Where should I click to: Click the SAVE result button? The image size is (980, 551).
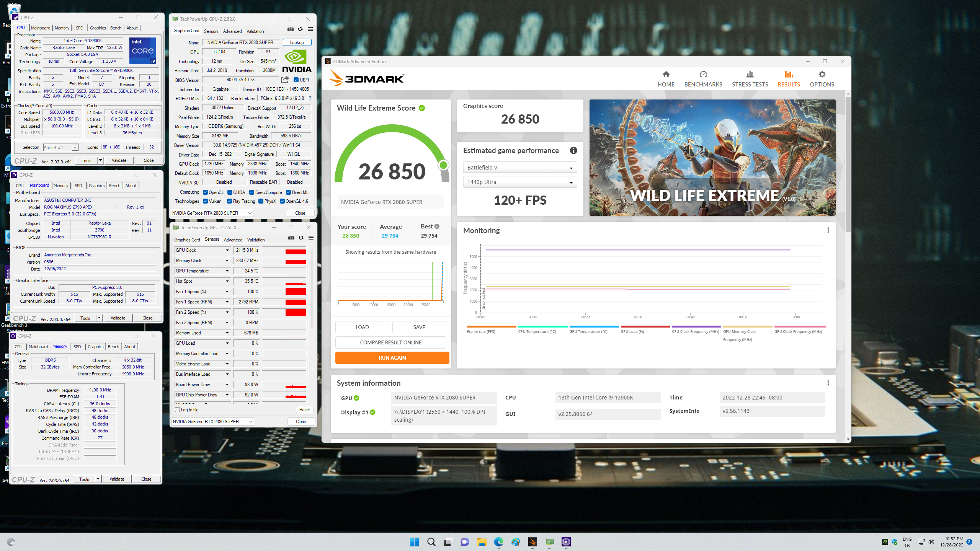pos(419,327)
